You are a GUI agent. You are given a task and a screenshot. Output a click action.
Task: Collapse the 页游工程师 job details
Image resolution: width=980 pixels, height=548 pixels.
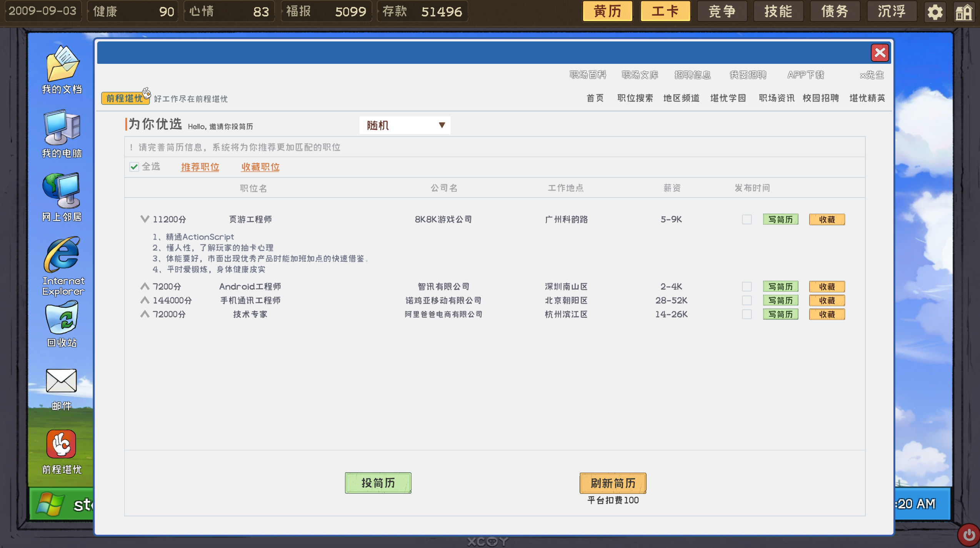[145, 219]
